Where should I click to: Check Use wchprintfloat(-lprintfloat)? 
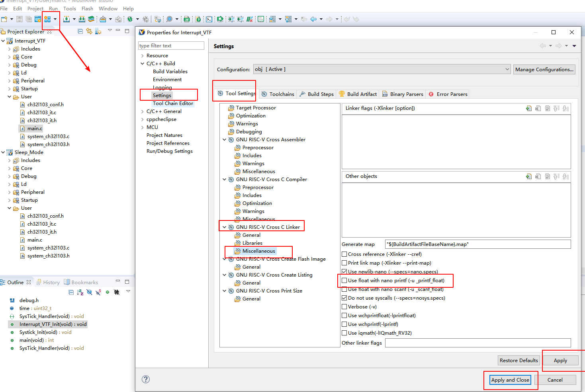click(344, 315)
